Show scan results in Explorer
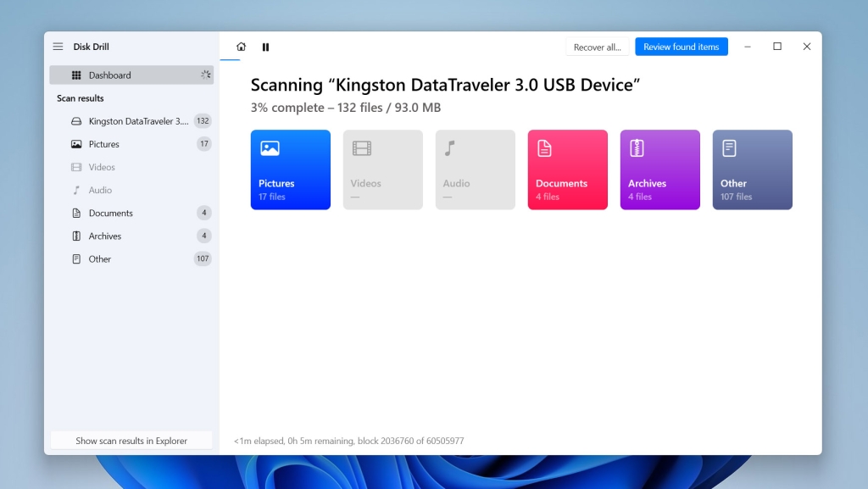This screenshot has height=489, width=868. 131,440
